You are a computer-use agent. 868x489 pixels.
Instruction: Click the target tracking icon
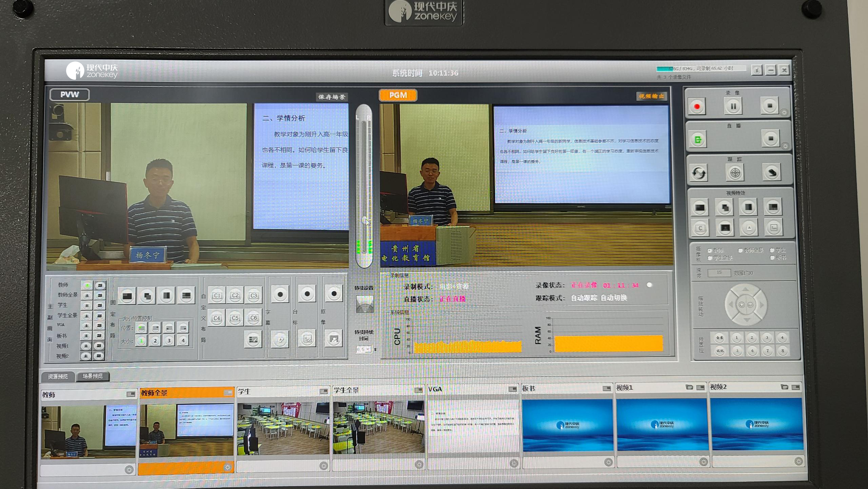coord(735,173)
